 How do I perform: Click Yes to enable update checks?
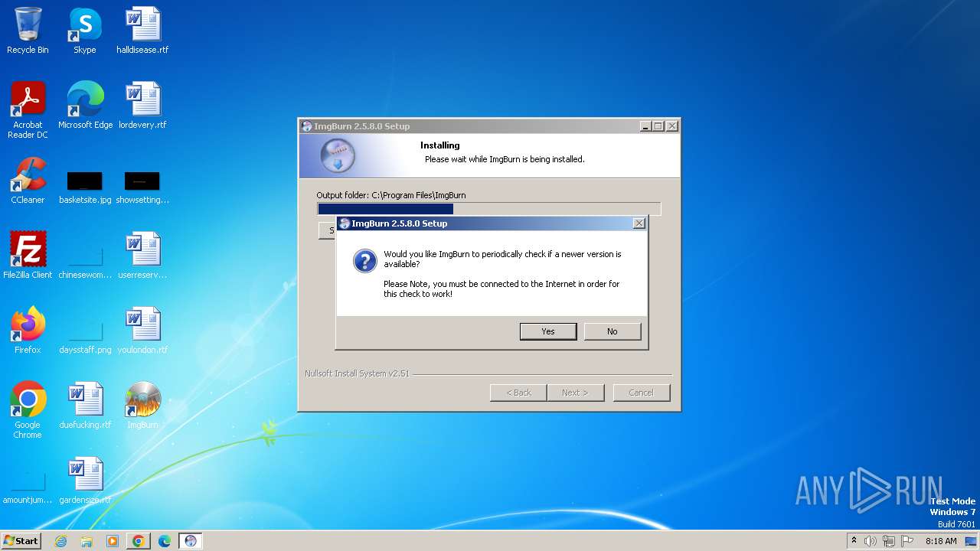[x=548, y=331]
